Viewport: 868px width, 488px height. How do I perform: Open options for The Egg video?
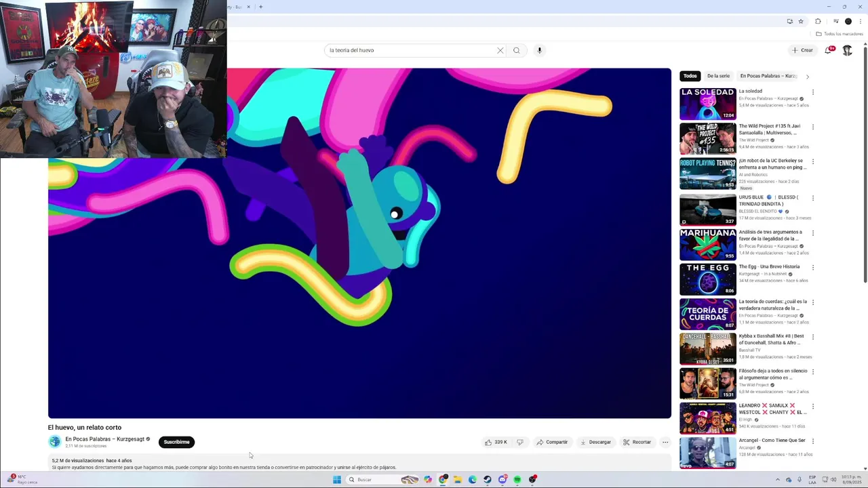coord(812,268)
